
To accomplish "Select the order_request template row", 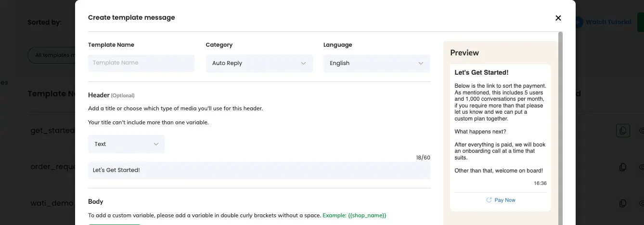I will (53, 167).
